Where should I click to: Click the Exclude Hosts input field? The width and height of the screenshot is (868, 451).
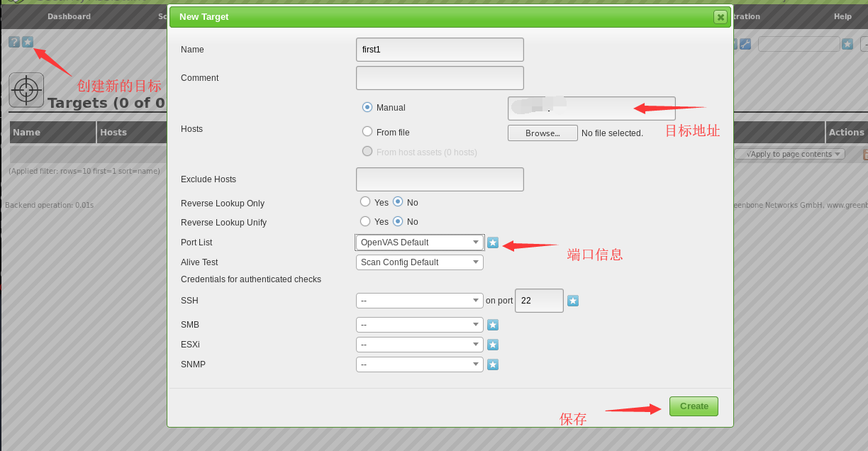(x=440, y=179)
